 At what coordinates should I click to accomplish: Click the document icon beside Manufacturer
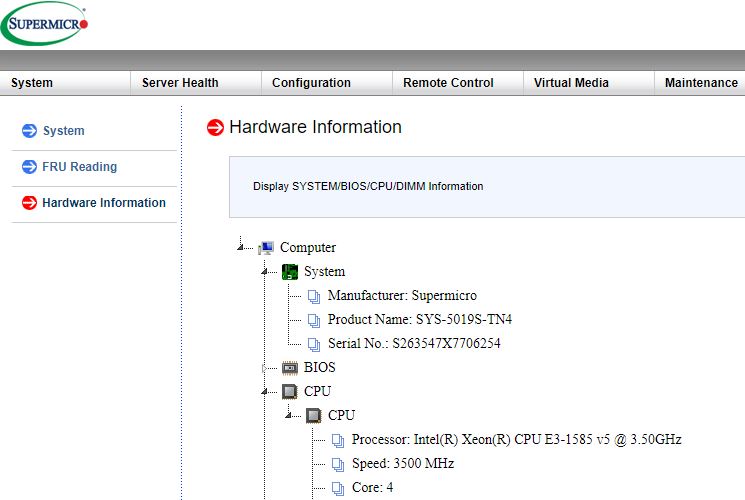point(314,296)
